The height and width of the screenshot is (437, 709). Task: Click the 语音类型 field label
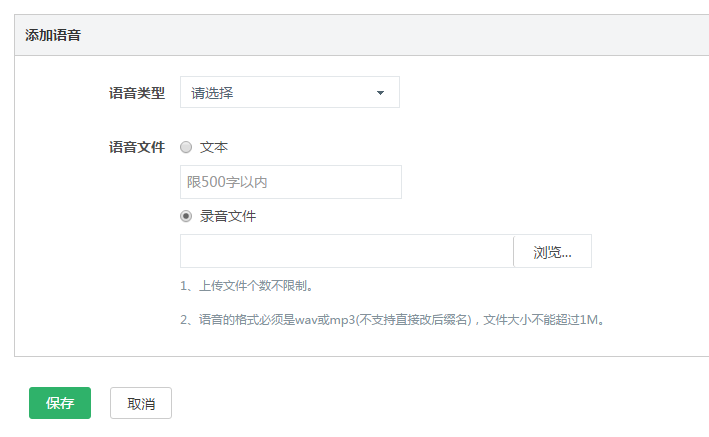[137, 93]
